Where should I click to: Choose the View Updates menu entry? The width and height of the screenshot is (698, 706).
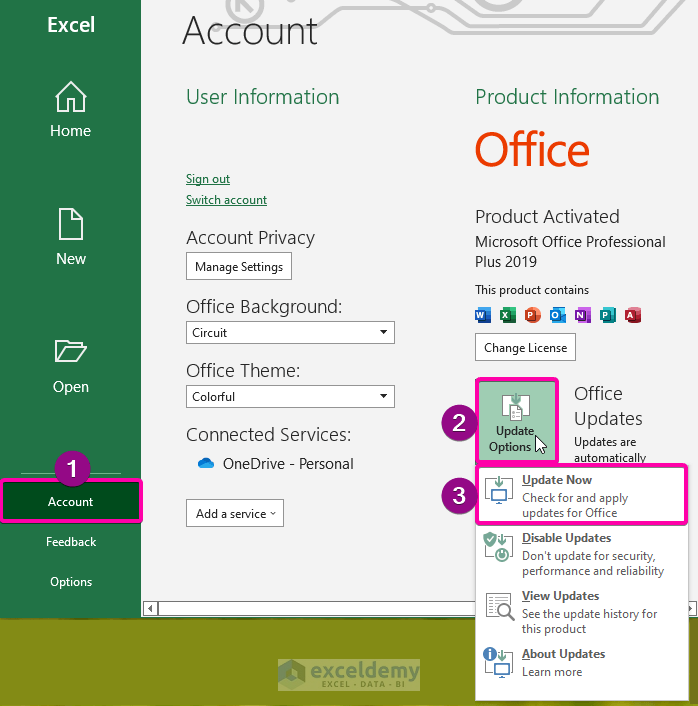[x=581, y=612]
